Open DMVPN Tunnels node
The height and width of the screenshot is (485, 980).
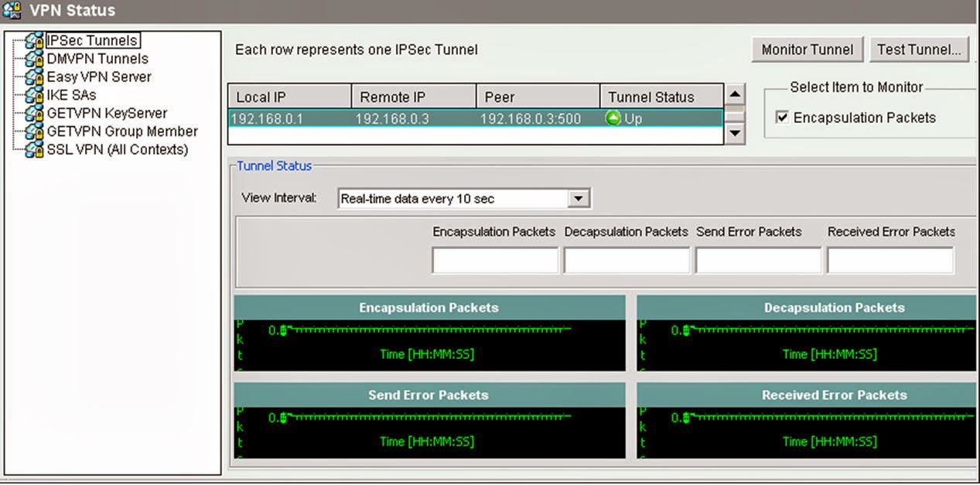click(97, 59)
